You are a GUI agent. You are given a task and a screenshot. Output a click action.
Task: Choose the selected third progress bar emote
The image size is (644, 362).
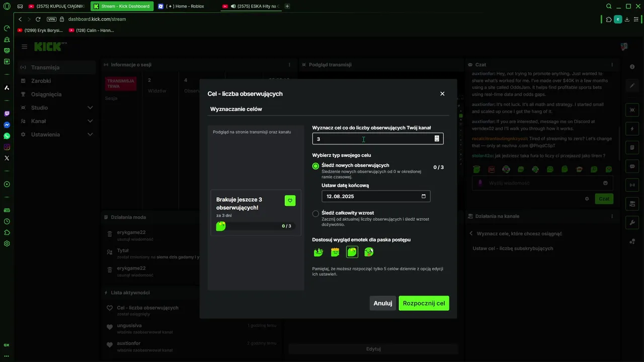[x=352, y=252]
